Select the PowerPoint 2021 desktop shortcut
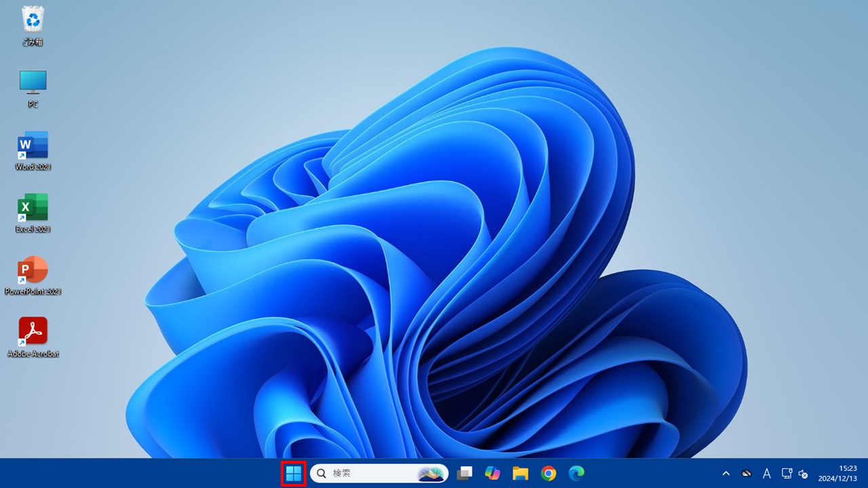The image size is (868, 488). (33, 275)
